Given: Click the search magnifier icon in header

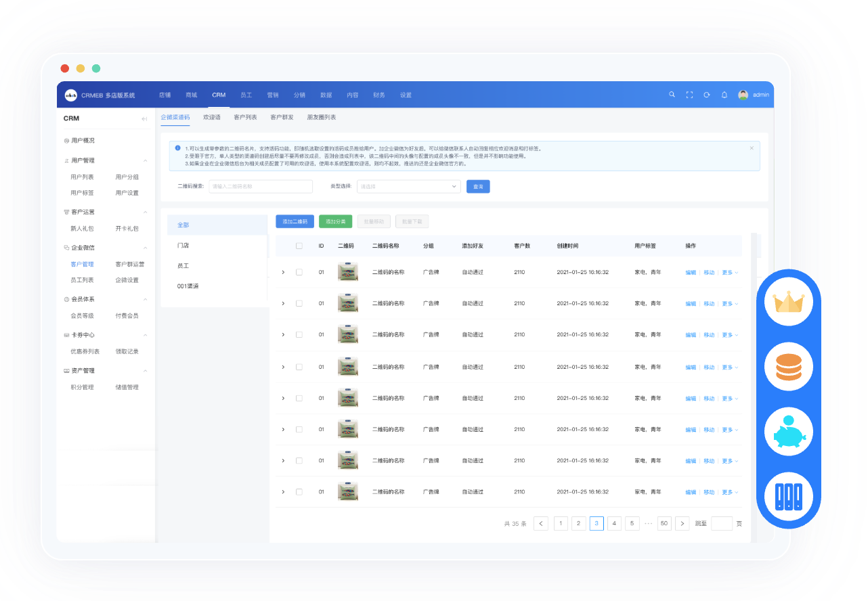Looking at the screenshot, I should (x=672, y=95).
